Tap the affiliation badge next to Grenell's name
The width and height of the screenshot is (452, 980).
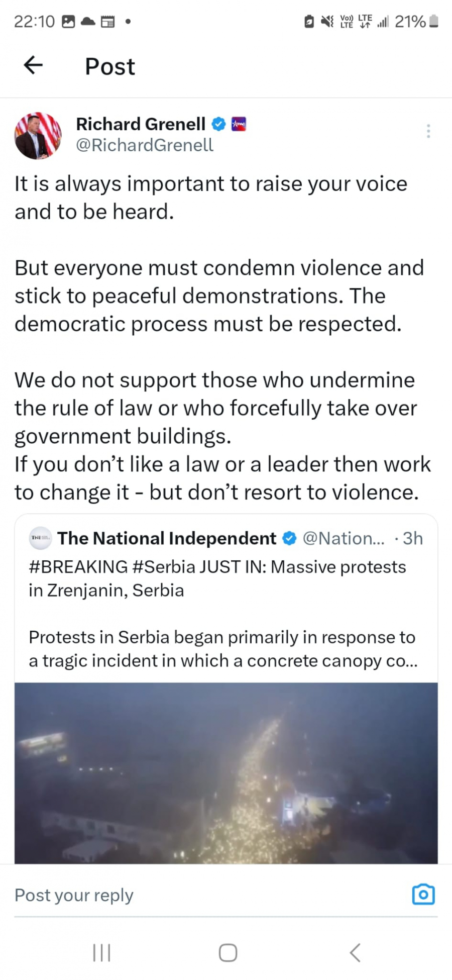point(239,124)
